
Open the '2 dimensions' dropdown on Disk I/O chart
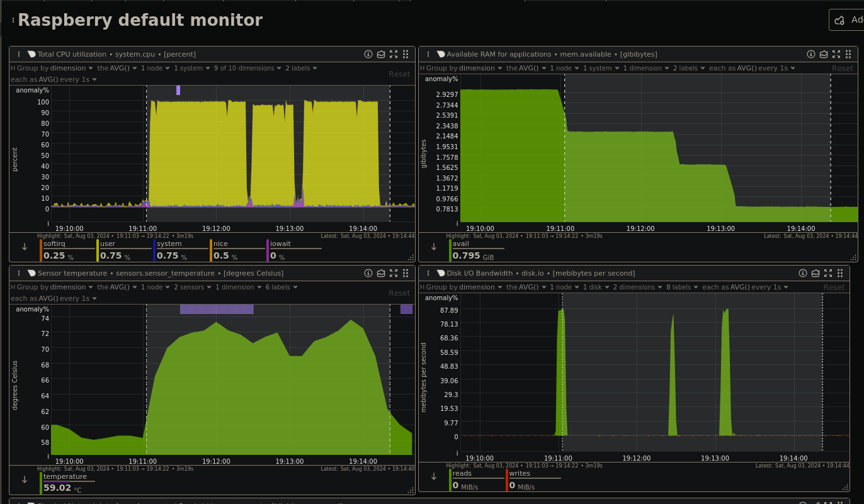click(x=638, y=287)
